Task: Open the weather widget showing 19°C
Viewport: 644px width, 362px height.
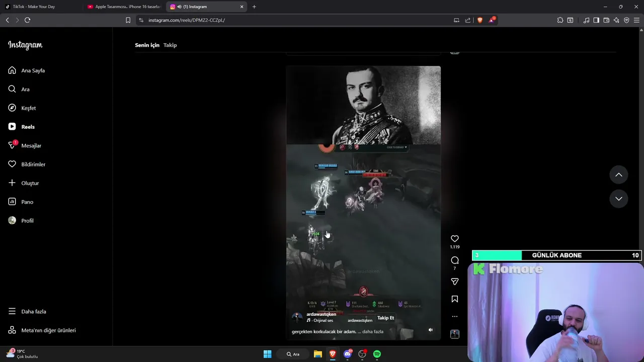Action: (22, 353)
